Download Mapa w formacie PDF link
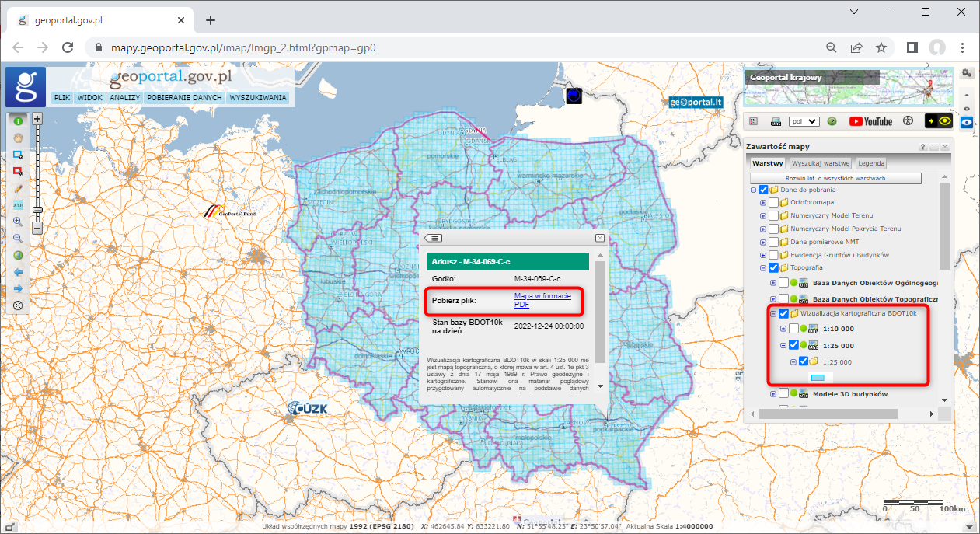The width and height of the screenshot is (980, 534). 544,302
